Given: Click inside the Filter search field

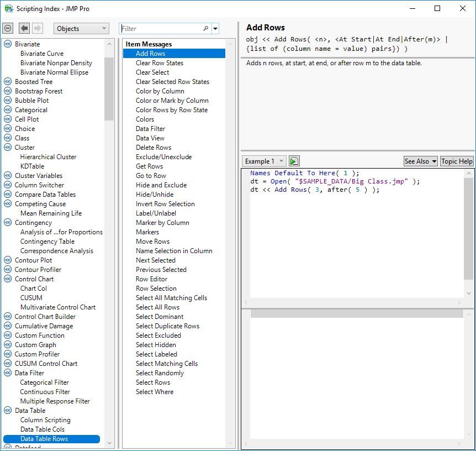Looking at the screenshot, I should pyautogui.click(x=160, y=29).
